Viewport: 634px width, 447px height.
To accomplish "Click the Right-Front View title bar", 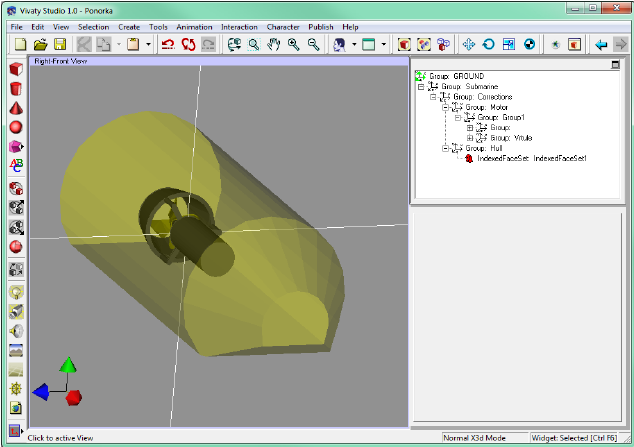I will pos(219,61).
